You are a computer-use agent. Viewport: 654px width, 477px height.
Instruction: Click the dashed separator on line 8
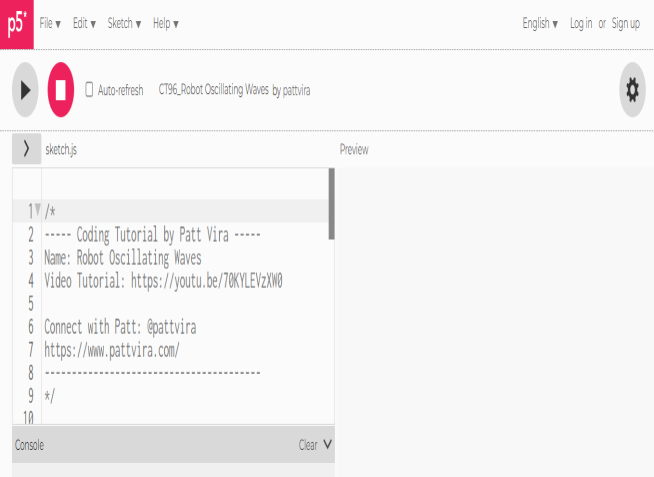coord(152,373)
